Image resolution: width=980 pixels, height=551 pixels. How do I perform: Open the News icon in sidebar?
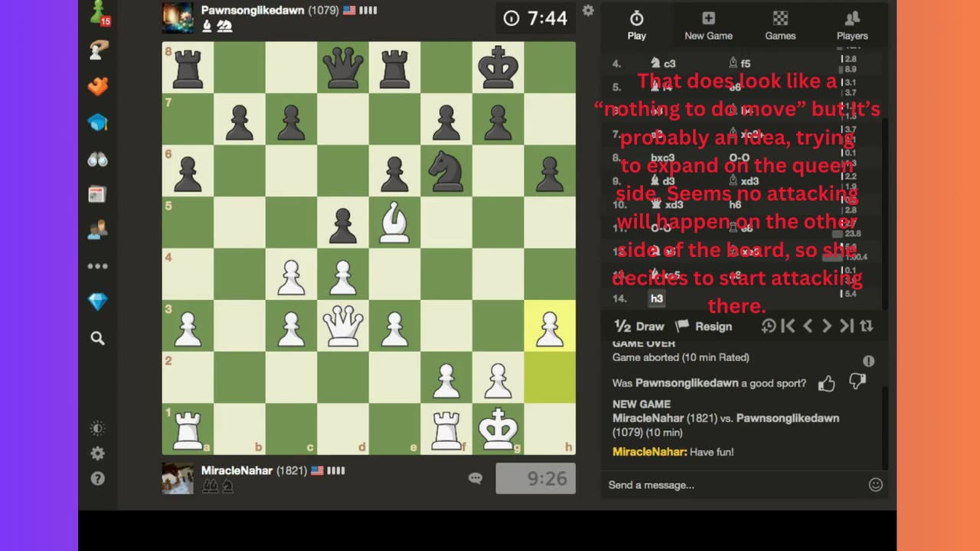coord(97,194)
